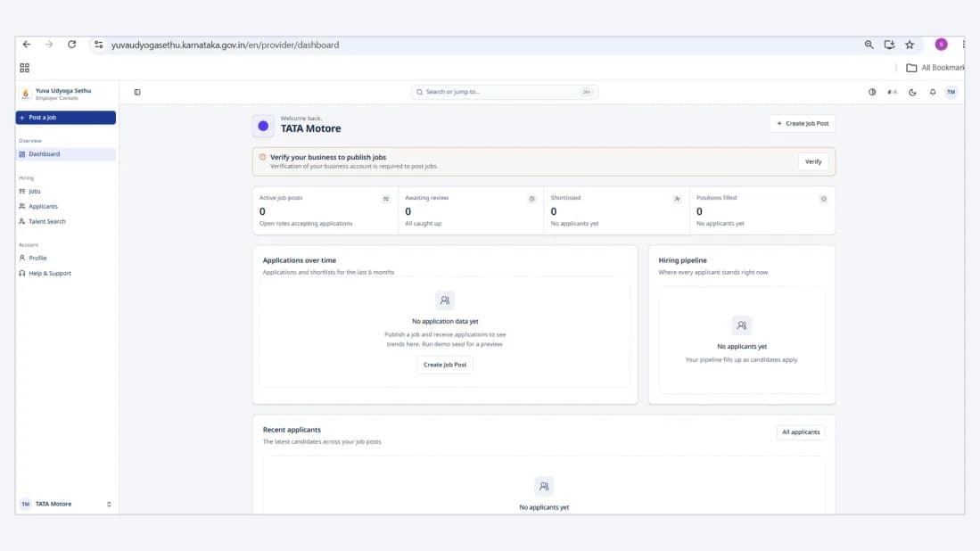Image resolution: width=980 pixels, height=551 pixels.
Task: Bookmark this page with the star icon
Action: pyautogui.click(x=910, y=45)
